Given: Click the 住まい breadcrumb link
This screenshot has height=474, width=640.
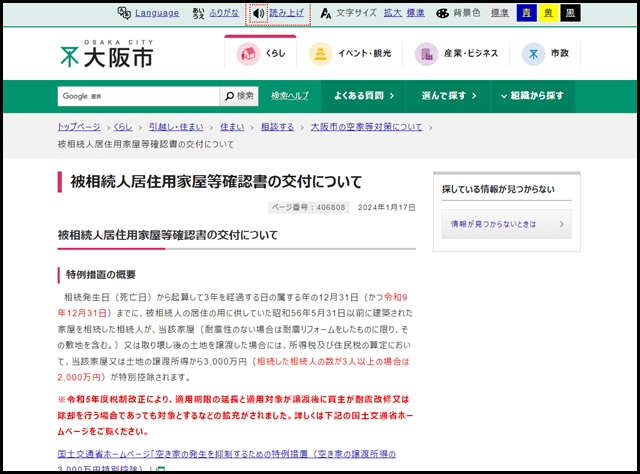Looking at the screenshot, I should [232, 127].
